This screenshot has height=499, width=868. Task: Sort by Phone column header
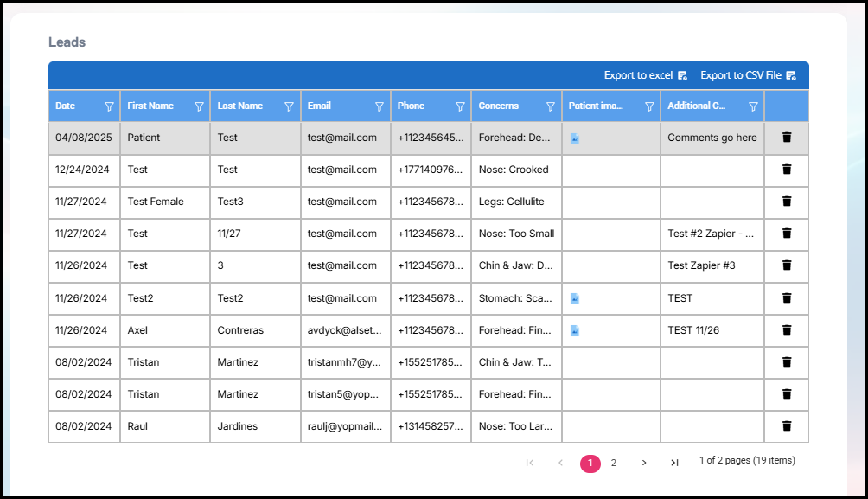tap(411, 106)
